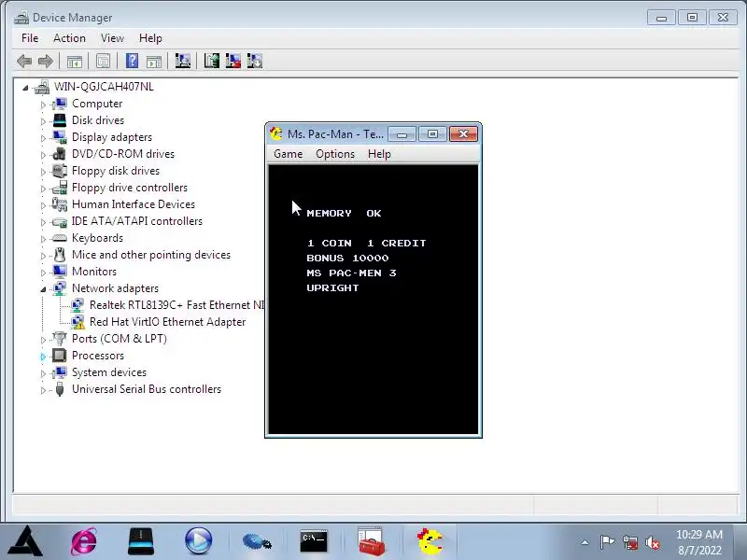Viewport: 747px width, 560px height.
Task: Click the Forward arrow in Device Manager toolbar
Action: click(45, 61)
